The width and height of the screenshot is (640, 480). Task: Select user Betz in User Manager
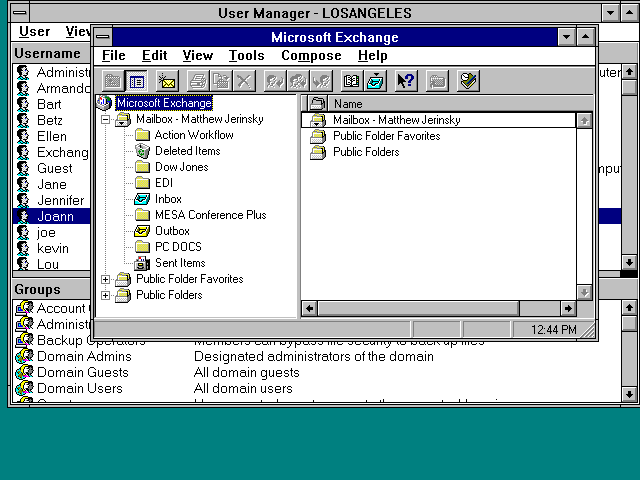(50, 120)
